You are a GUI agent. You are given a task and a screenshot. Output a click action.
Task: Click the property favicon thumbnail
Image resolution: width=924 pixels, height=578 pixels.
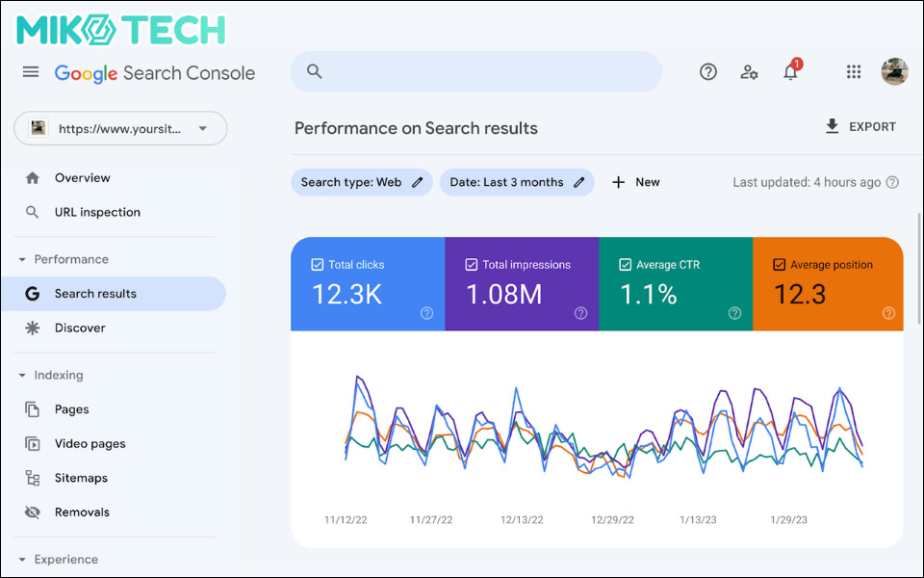(38, 128)
